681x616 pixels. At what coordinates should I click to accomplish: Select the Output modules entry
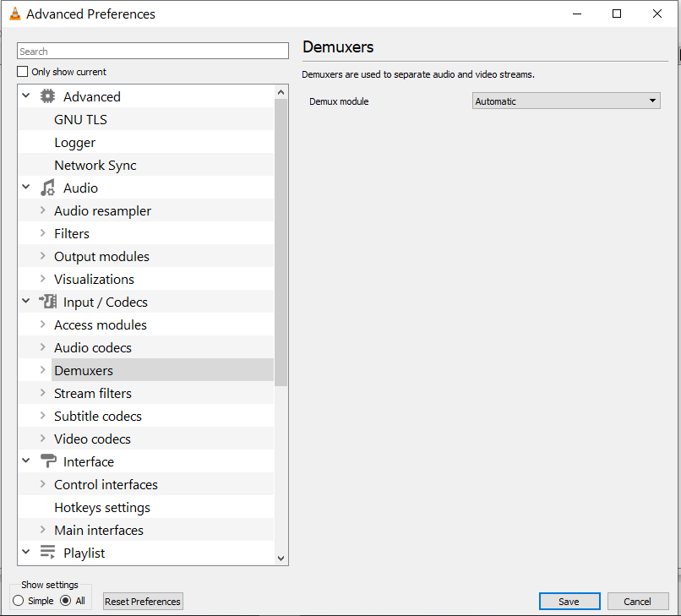tap(101, 256)
